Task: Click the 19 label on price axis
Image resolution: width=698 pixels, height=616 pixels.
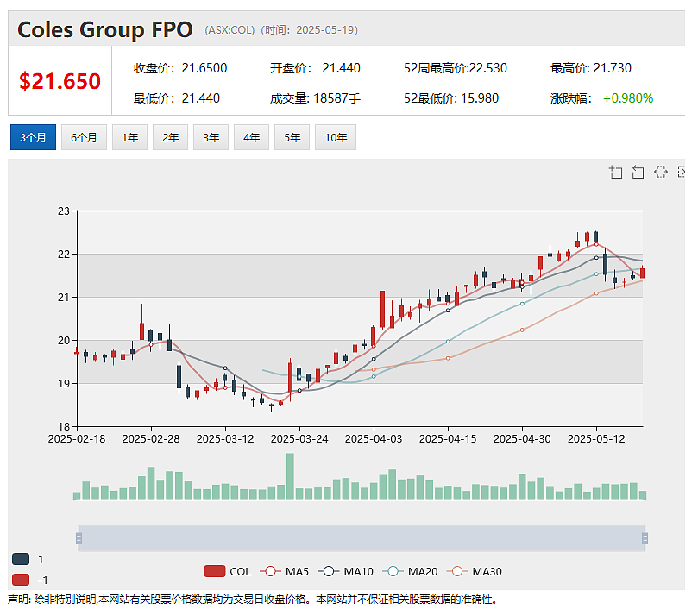Action: [64, 384]
